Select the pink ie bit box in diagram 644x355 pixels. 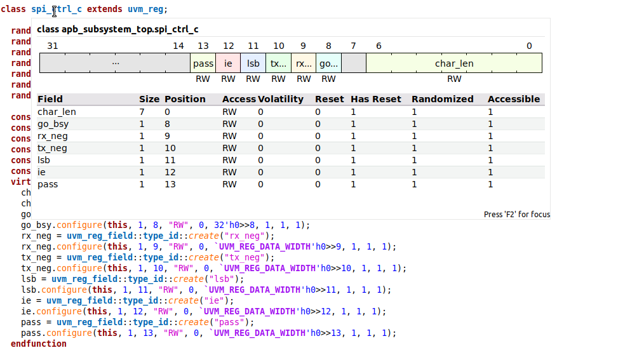[x=228, y=64]
